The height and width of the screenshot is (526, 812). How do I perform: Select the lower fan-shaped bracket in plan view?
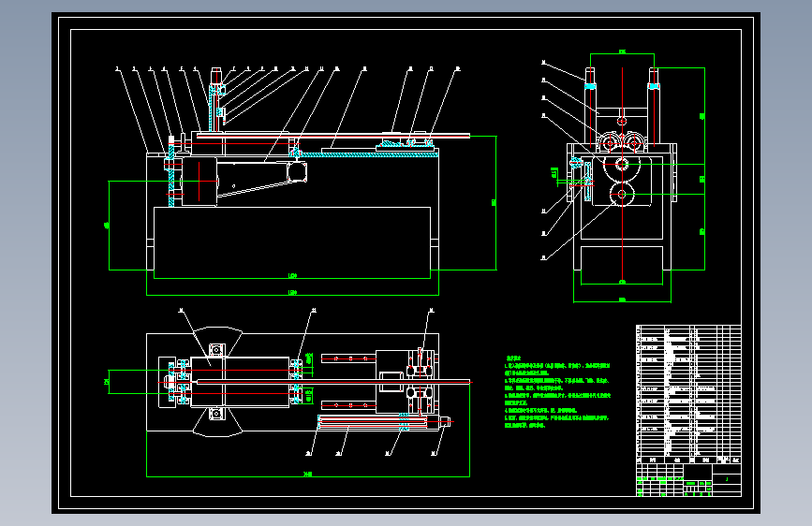click(217, 422)
